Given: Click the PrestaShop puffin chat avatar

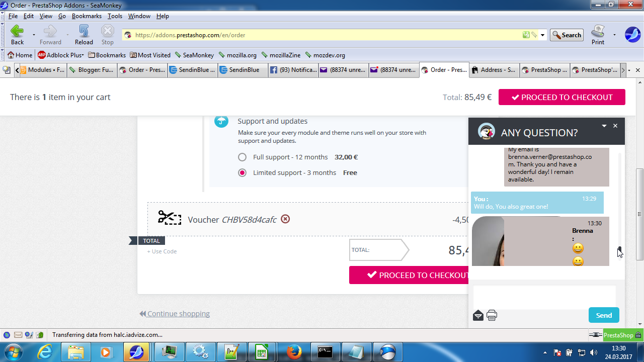Looking at the screenshot, I should (486, 132).
